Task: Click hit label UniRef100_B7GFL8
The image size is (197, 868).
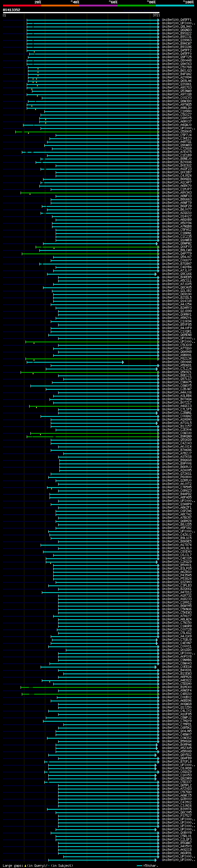Action: (177, 761)
